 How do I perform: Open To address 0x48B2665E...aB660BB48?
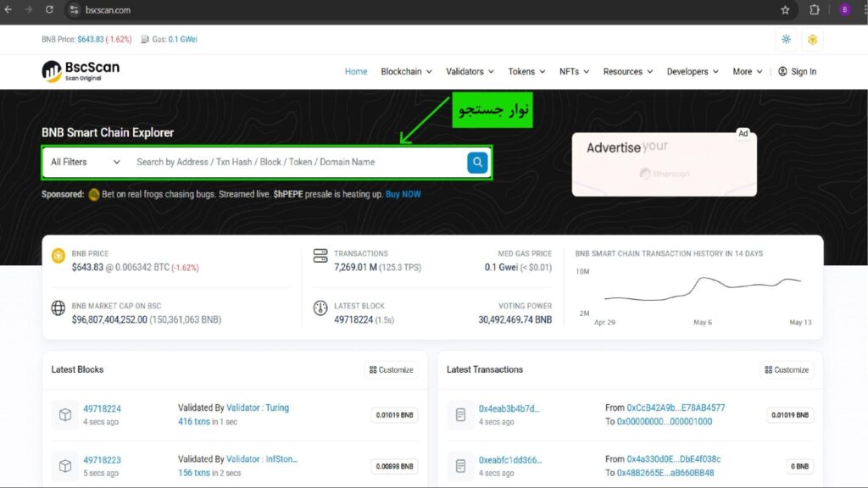665,473
